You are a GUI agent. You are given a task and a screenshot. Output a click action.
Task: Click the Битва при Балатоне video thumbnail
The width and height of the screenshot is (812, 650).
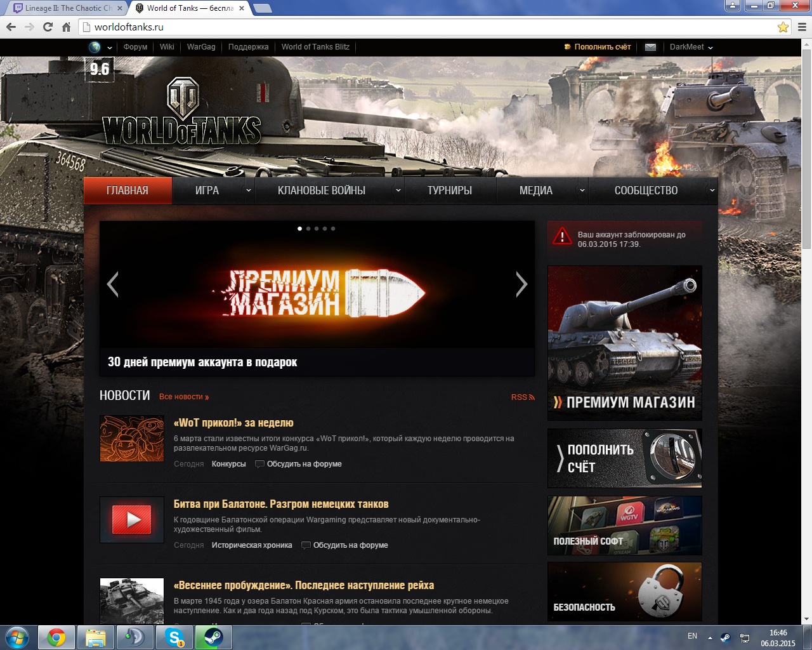point(132,520)
